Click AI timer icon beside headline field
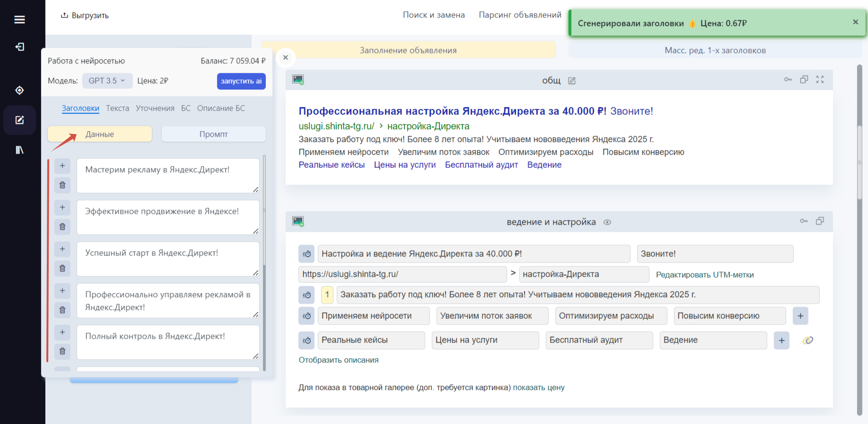Viewport: 868px width, 424px height. [307, 254]
